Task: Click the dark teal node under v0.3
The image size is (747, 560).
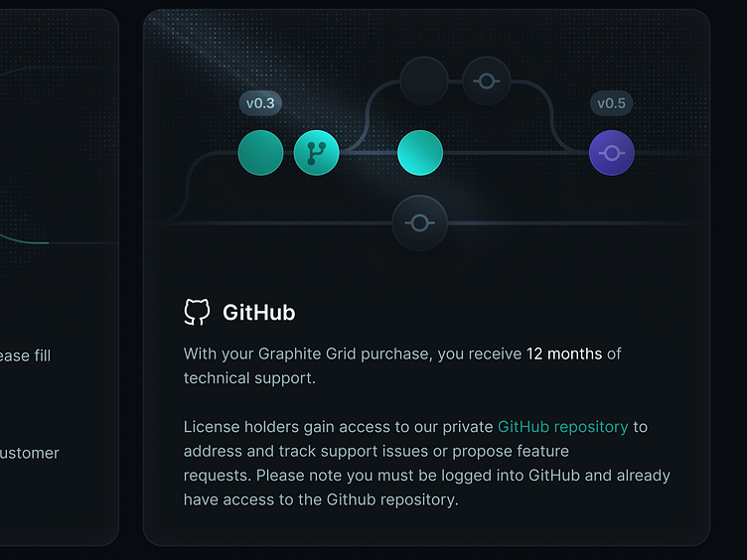Action: coord(260,153)
